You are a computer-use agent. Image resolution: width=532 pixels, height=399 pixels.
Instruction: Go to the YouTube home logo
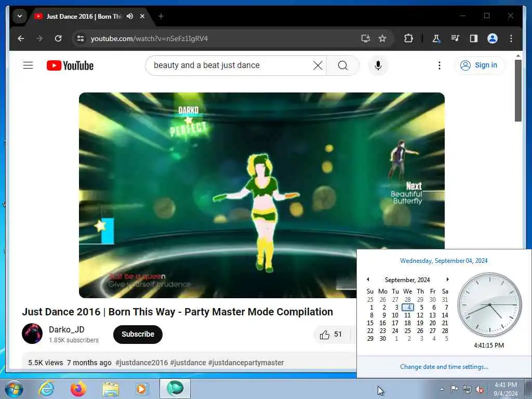[70, 65]
